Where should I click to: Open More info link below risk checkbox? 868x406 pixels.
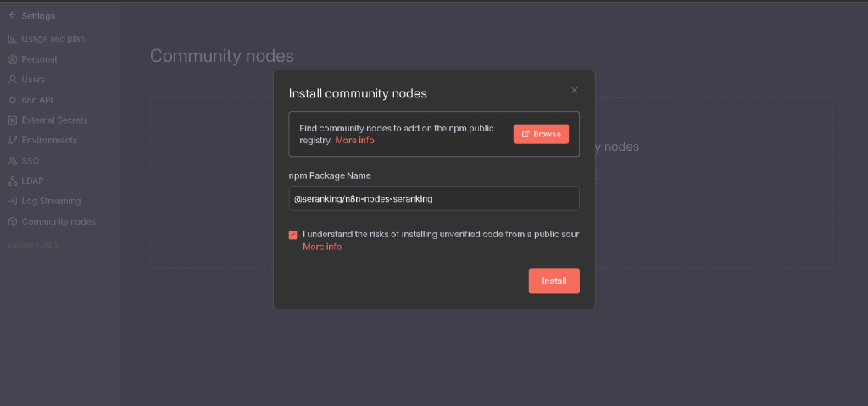tap(322, 247)
